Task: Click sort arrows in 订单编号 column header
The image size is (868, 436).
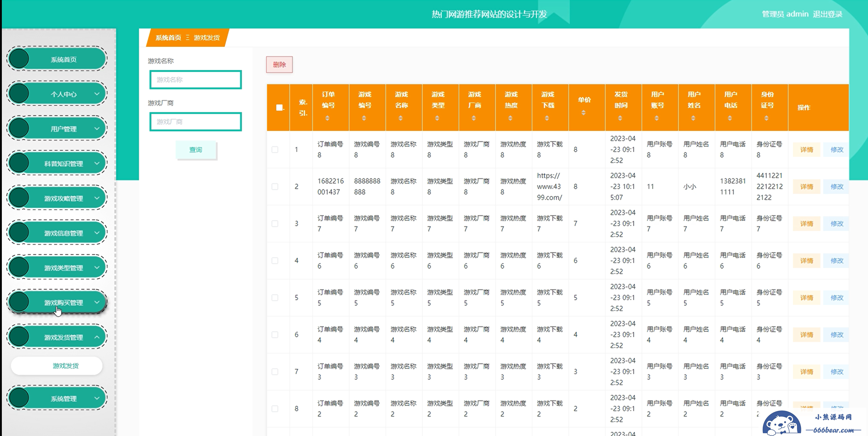Action: click(x=327, y=118)
